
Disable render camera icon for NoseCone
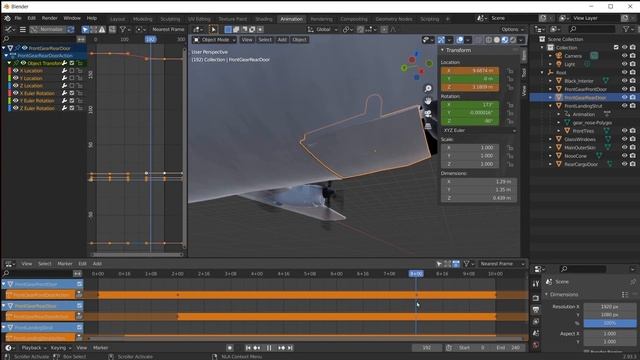(x=633, y=156)
